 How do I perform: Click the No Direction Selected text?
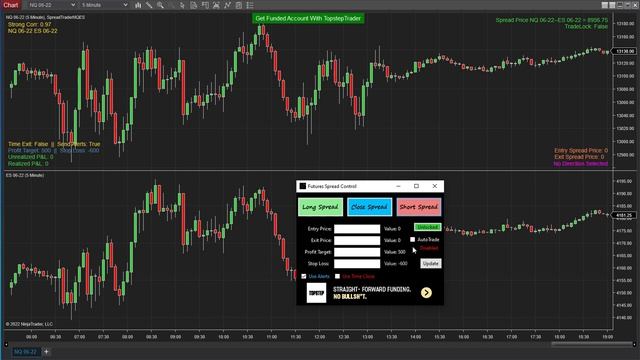point(580,164)
